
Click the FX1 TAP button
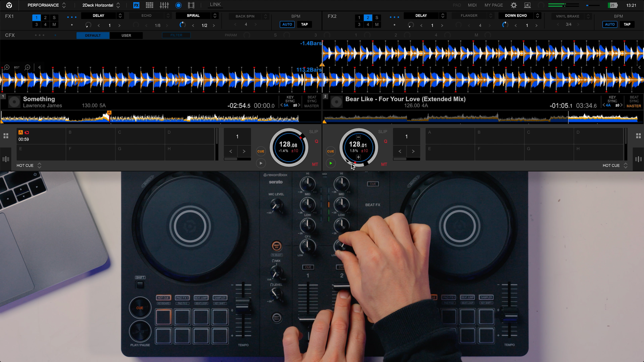[x=304, y=24]
